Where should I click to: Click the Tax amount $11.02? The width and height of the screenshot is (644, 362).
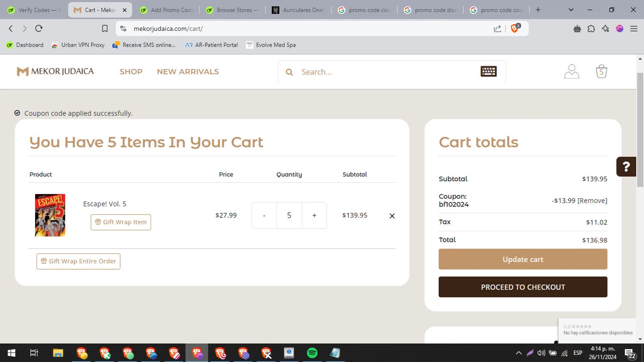597,222
